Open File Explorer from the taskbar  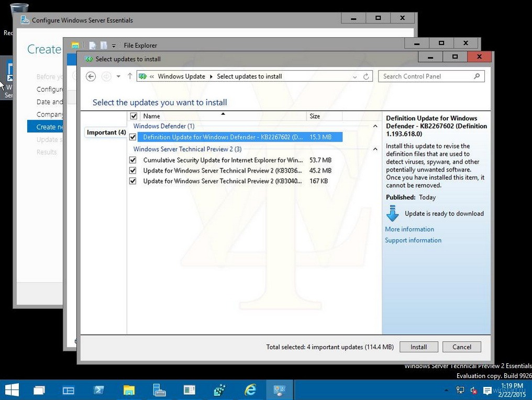129,390
